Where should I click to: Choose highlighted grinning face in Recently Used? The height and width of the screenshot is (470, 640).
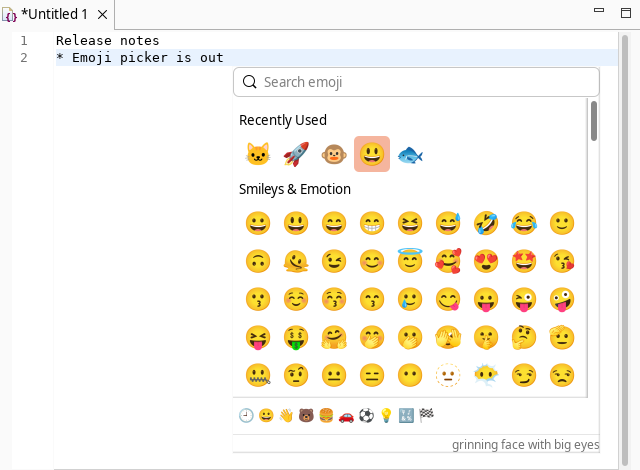pyautogui.click(x=372, y=154)
